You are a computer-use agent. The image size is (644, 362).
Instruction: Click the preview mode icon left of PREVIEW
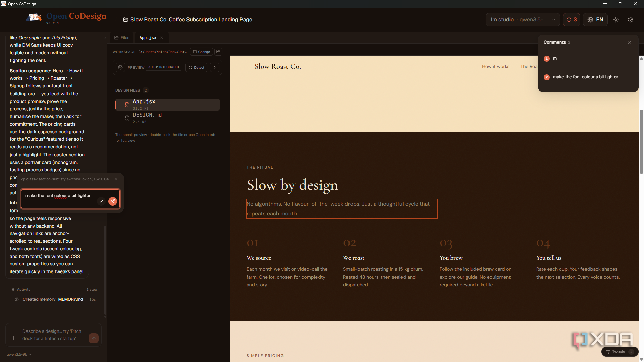pyautogui.click(x=120, y=67)
